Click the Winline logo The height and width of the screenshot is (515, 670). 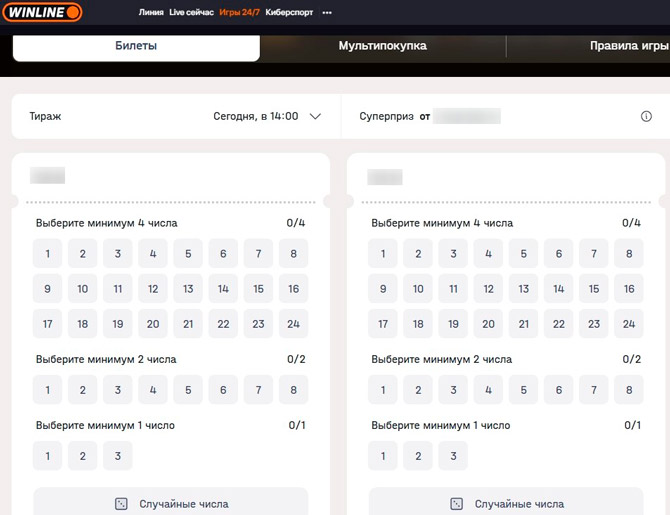pos(42,13)
